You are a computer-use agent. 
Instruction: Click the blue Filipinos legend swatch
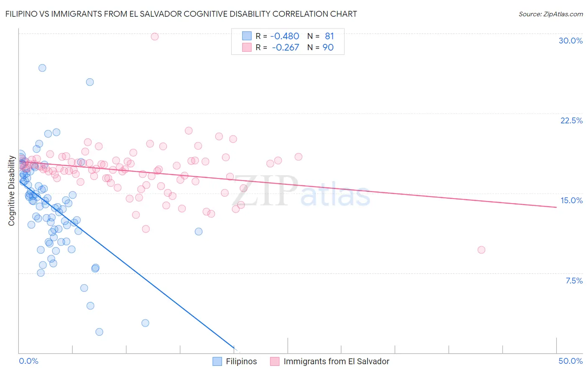tap(217, 361)
